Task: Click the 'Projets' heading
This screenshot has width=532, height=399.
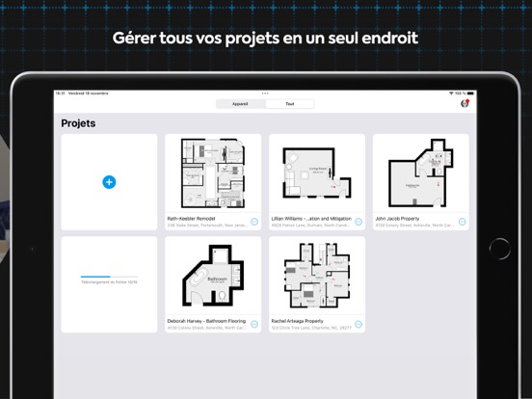Action: pyautogui.click(x=78, y=123)
